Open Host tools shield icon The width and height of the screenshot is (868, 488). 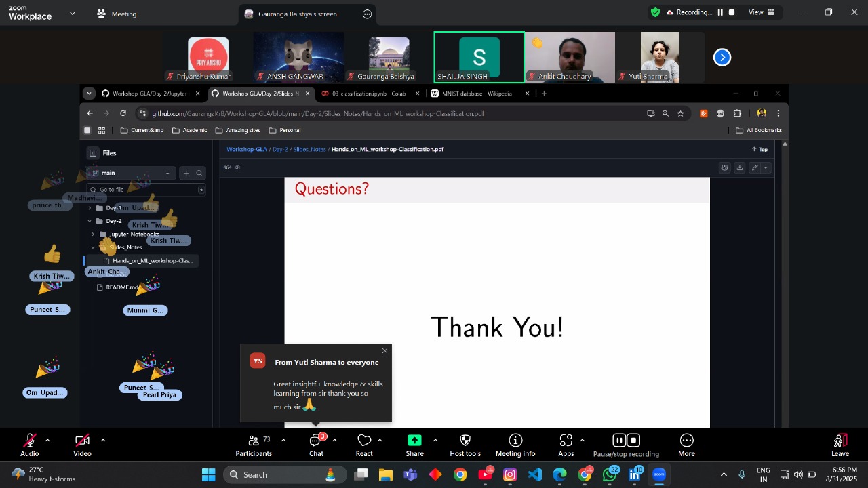pyautogui.click(x=465, y=445)
